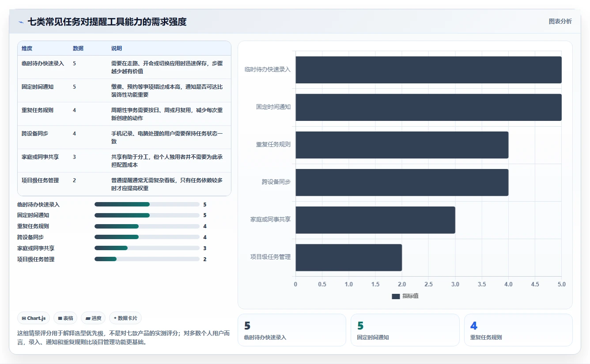The width and height of the screenshot is (590, 364).
Task: Click the chart bar for 临时待办快速录入
Action: click(428, 70)
